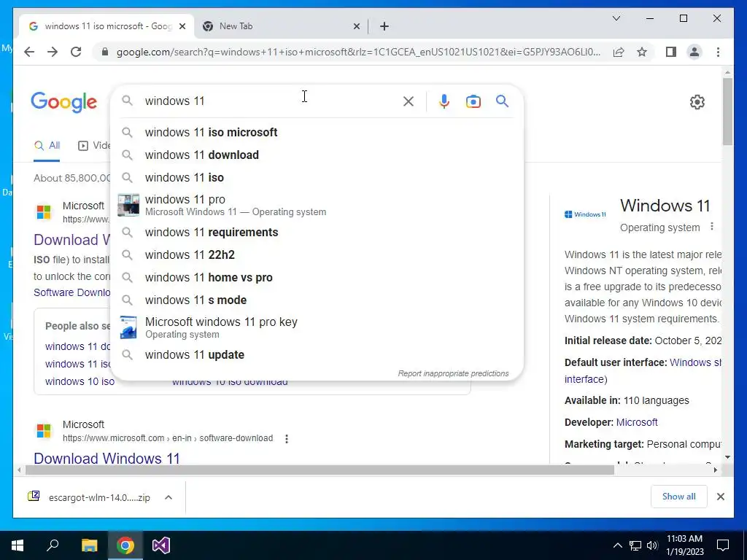
Task: Click the browser forward arrow
Action: click(53, 52)
